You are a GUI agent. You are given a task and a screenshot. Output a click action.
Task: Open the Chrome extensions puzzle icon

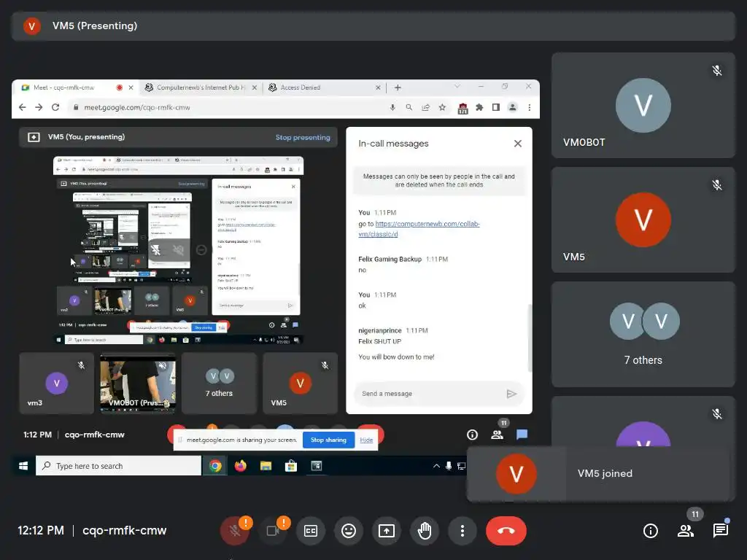click(479, 108)
